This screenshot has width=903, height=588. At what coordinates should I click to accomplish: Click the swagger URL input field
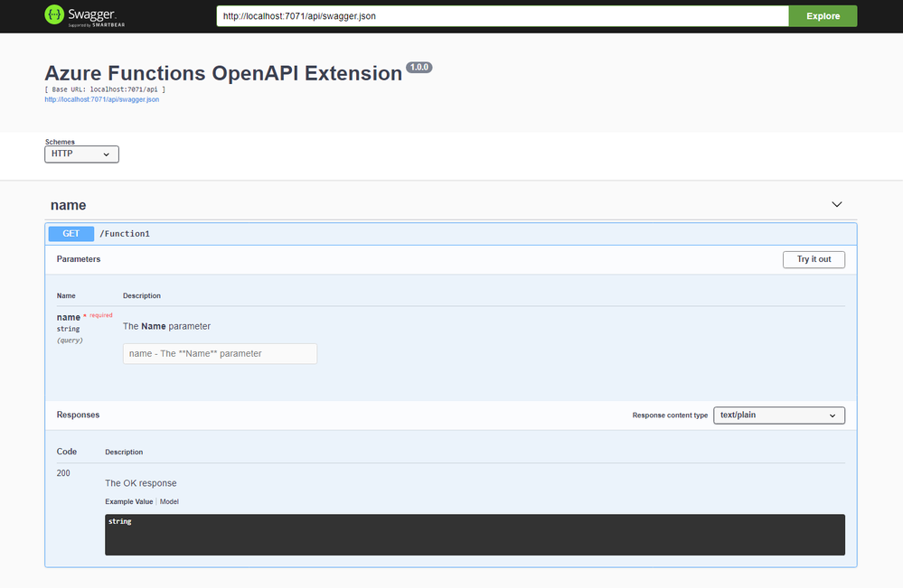503,16
